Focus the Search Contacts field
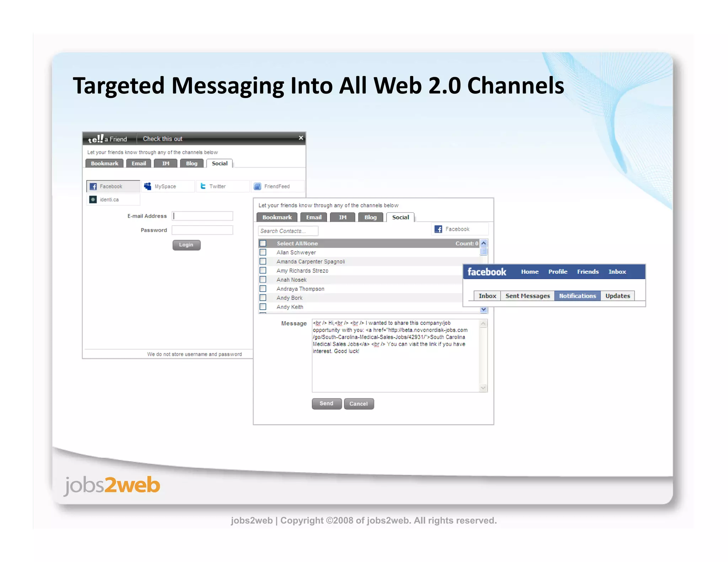Image resolution: width=728 pixels, height=562 pixels. 288,231
